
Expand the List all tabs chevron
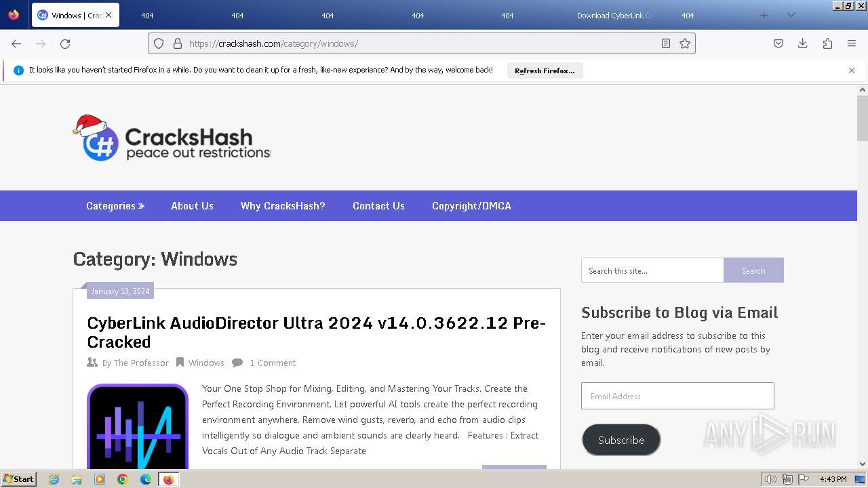coord(791,15)
